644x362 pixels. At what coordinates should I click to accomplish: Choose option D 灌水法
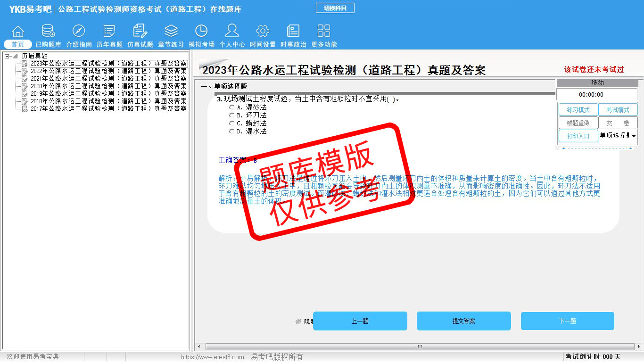(x=231, y=132)
